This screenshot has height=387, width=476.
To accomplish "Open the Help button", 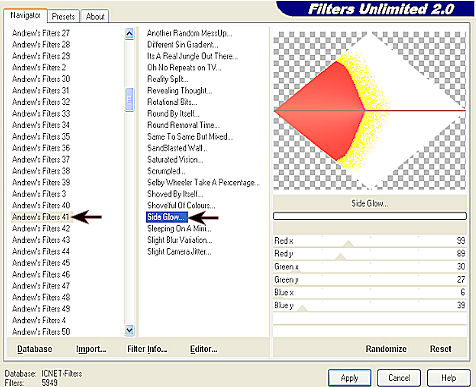I will coord(449,378).
